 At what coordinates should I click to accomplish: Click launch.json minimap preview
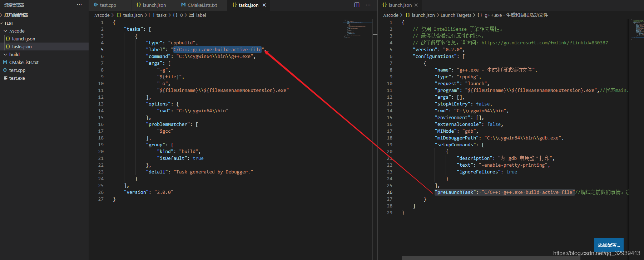tap(638, 29)
